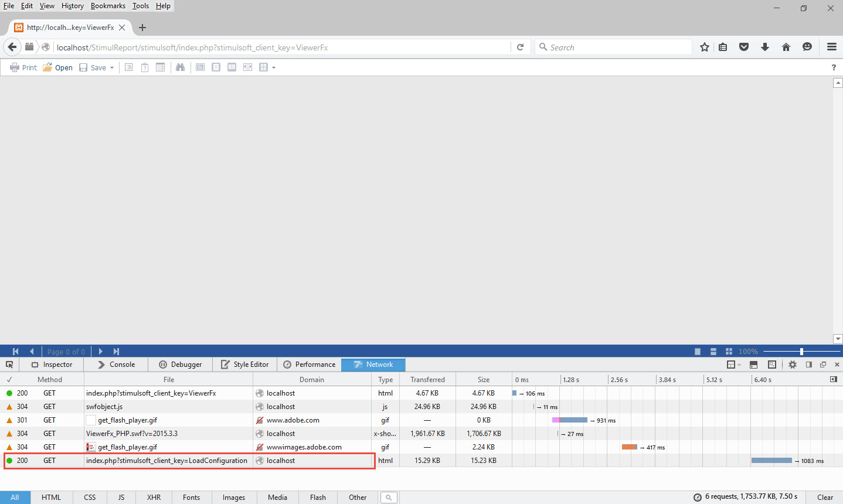
Task: Go to first page of the report
Action: point(16,352)
